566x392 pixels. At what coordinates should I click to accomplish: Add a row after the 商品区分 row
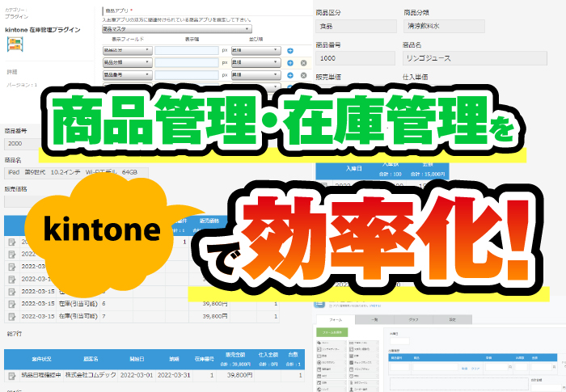(x=289, y=51)
